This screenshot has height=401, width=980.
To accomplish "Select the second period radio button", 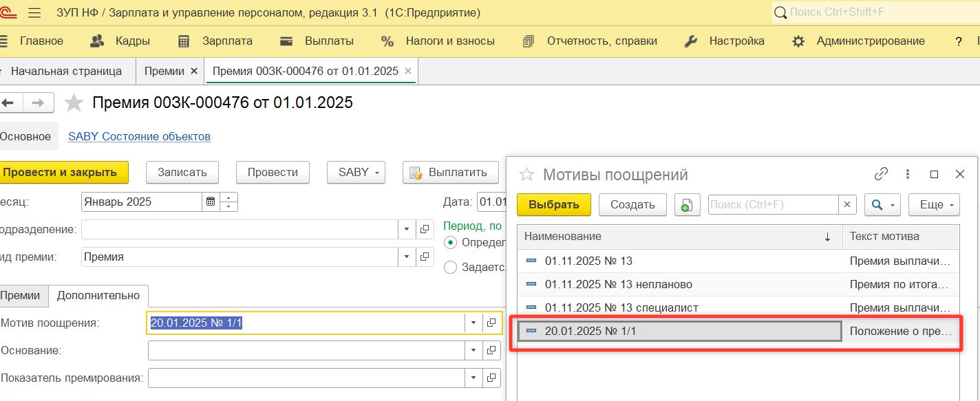I will coord(451,268).
